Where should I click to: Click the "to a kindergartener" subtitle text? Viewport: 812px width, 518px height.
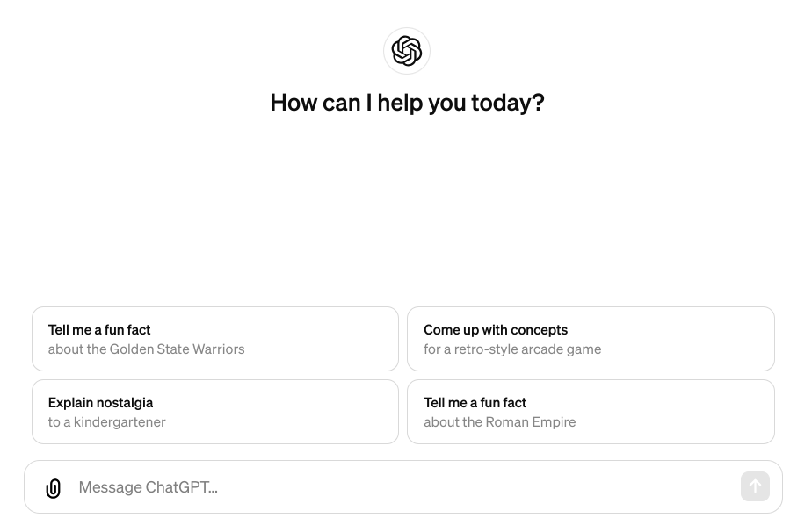107,422
